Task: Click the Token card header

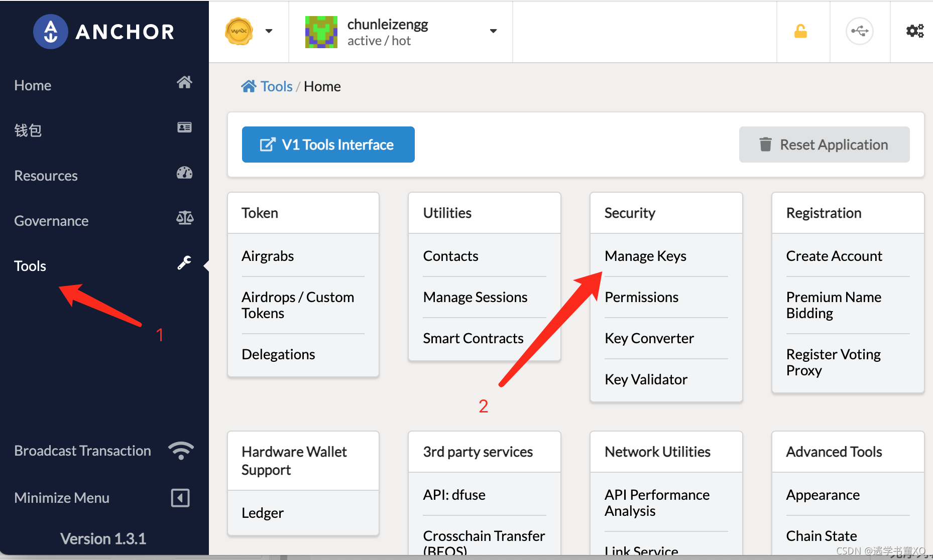Action: 303,213
